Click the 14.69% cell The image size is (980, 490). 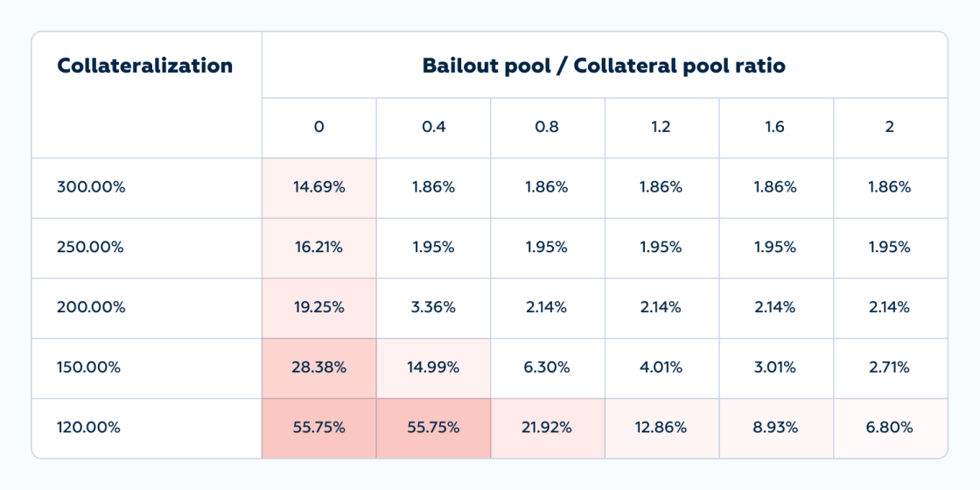point(318,187)
